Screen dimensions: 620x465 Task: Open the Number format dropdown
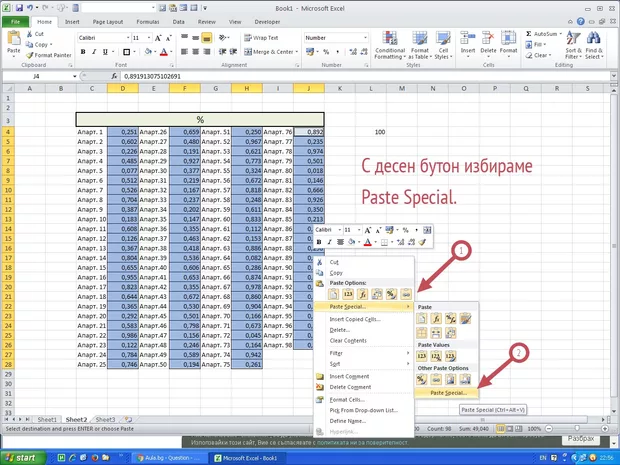click(x=365, y=38)
